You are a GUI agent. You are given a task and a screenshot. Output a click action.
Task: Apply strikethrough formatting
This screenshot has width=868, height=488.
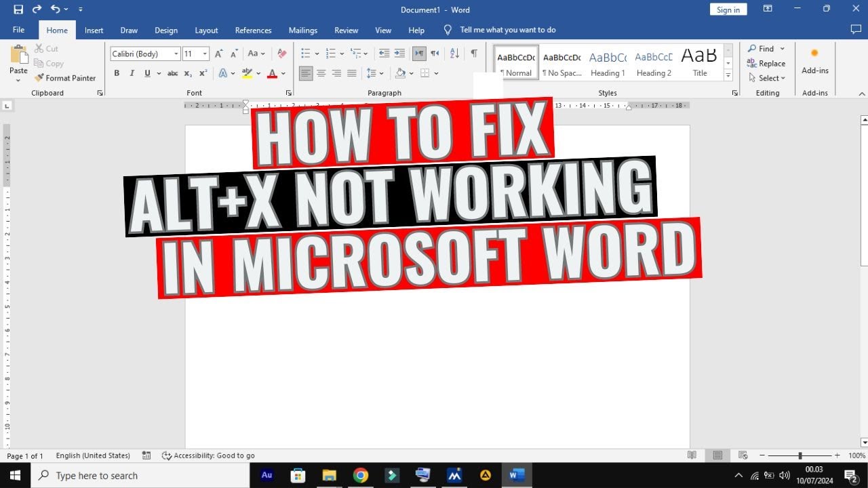173,73
